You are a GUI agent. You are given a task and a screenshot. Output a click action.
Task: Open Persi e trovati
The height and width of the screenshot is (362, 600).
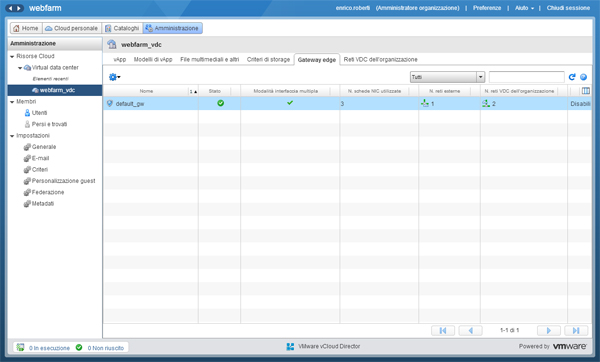coord(49,124)
